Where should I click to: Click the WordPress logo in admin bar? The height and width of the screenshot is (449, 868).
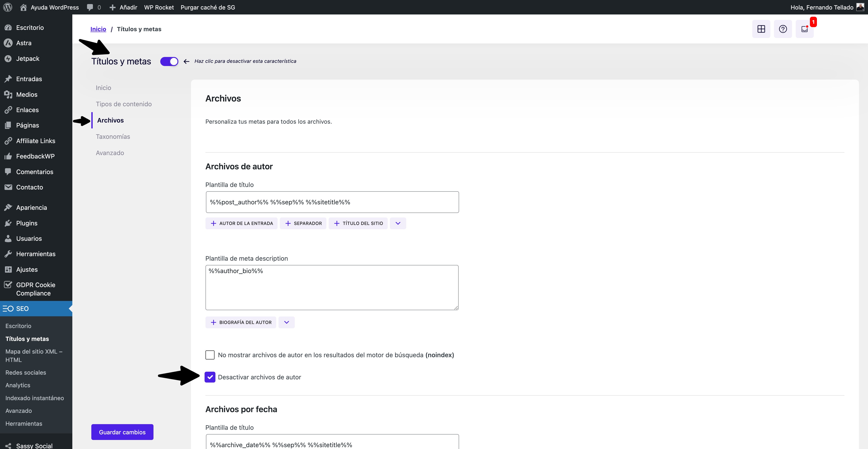(7, 7)
